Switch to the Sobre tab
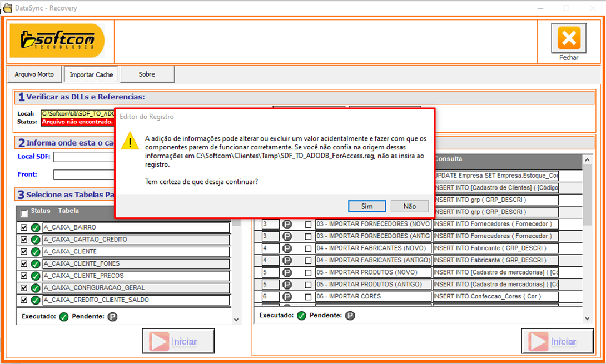The image size is (606, 364). 147,74
